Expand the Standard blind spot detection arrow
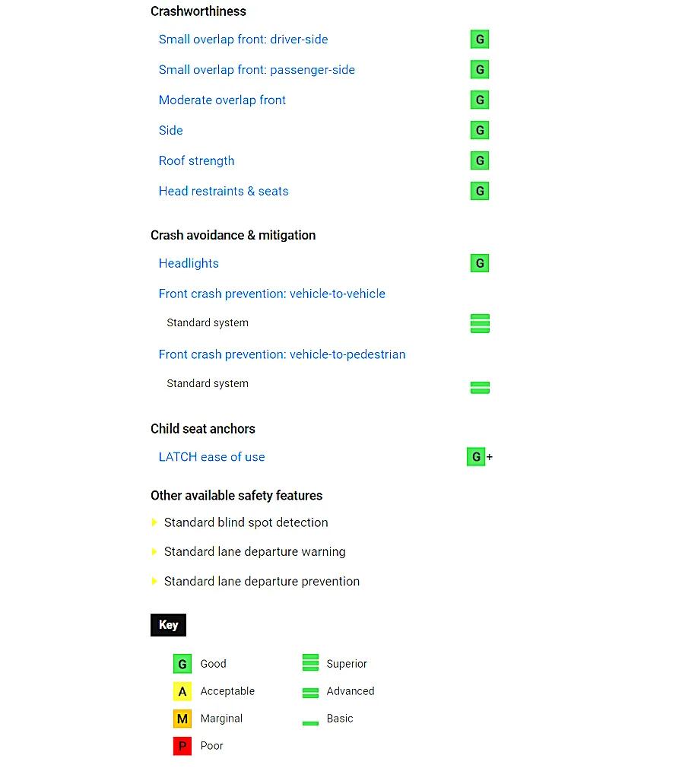 pos(154,522)
